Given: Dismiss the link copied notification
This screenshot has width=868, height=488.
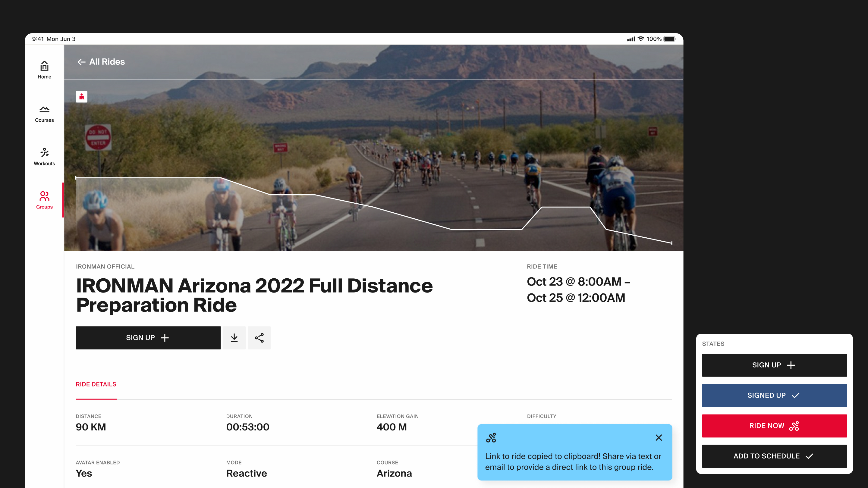Looking at the screenshot, I should 659,437.
